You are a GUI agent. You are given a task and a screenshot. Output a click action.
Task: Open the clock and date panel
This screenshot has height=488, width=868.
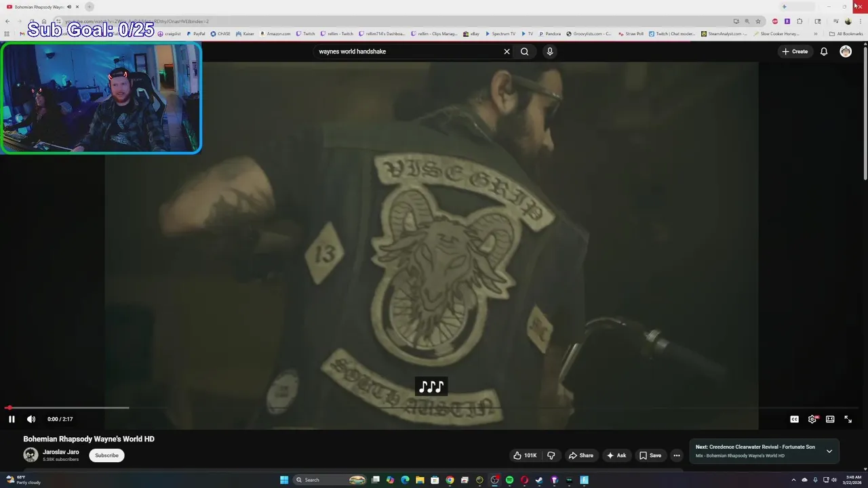(852, 480)
